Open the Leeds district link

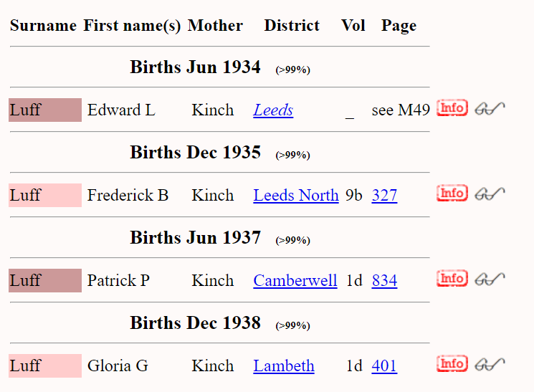[x=273, y=110]
